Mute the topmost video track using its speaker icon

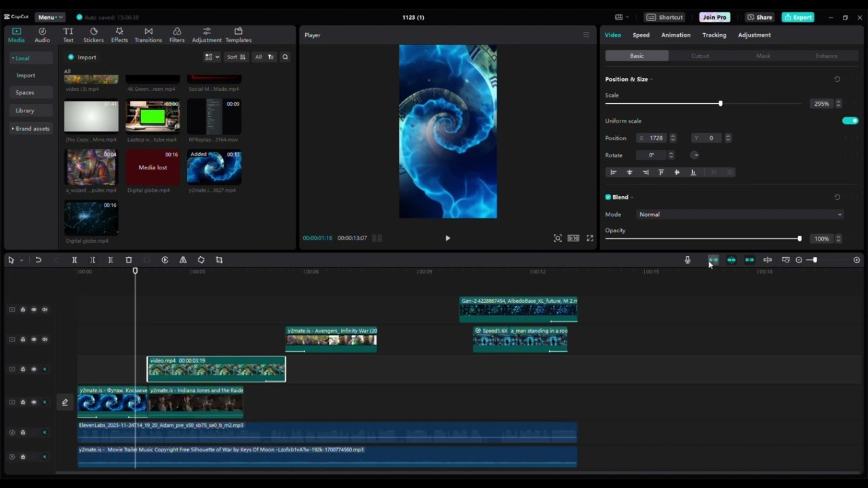[45, 310]
